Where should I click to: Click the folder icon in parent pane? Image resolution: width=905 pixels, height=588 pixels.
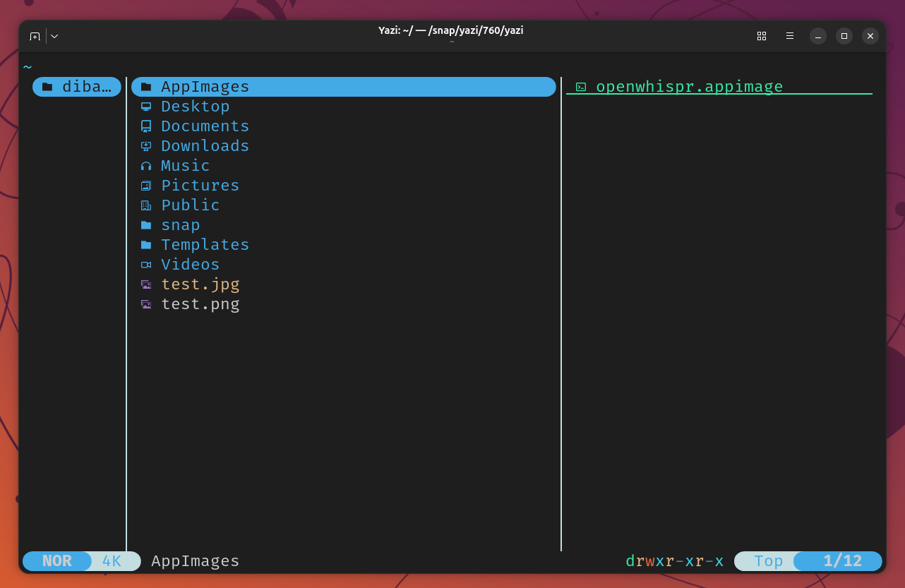(x=47, y=87)
